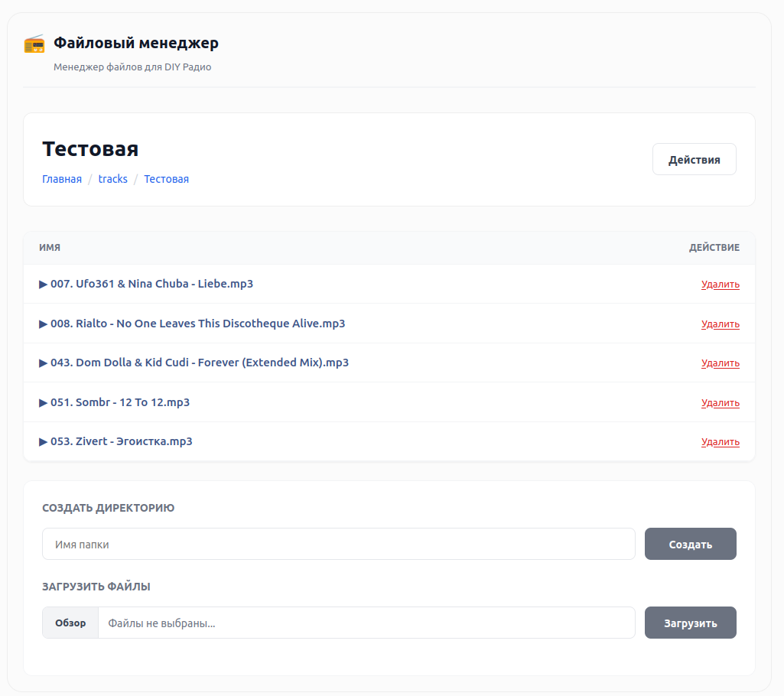The height and width of the screenshot is (696, 784).
Task: Focus the Имя папки folder name field
Action: (x=338, y=544)
